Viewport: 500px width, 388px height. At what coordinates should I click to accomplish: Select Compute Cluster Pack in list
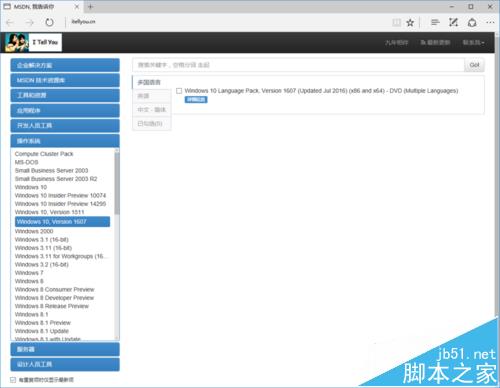tap(44, 154)
